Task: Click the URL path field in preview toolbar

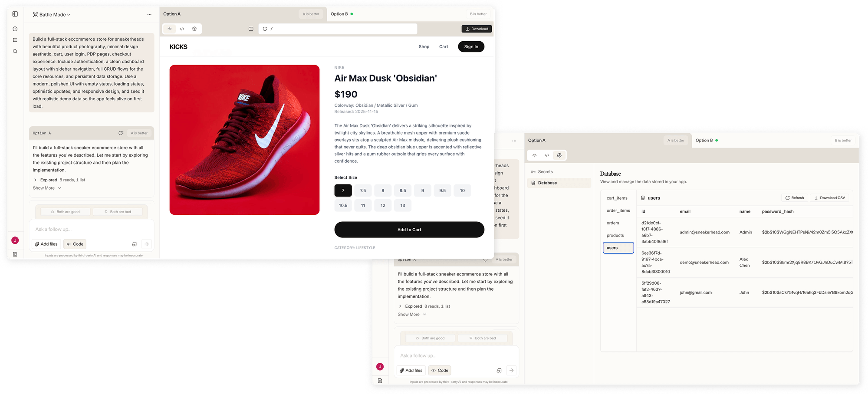Action: click(x=338, y=29)
